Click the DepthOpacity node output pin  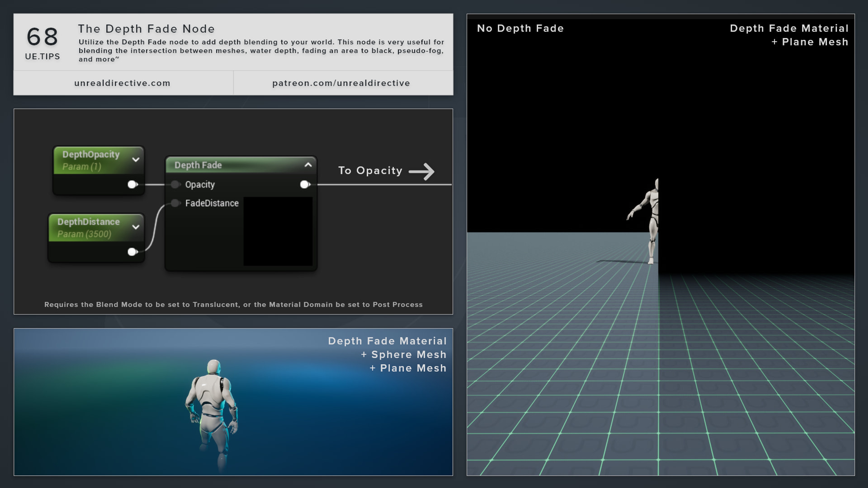click(132, 184)
